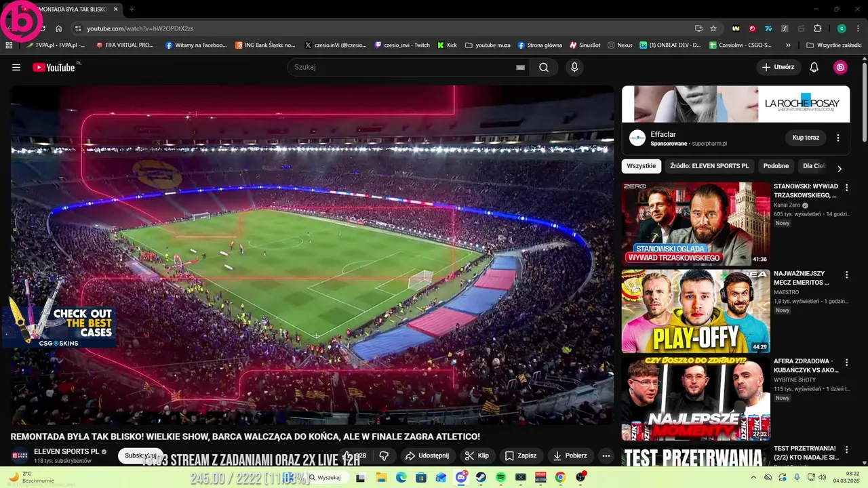This screenshot has height=488, width=868.
Task: Click the search magnifier button
Action: click(544, 67)
